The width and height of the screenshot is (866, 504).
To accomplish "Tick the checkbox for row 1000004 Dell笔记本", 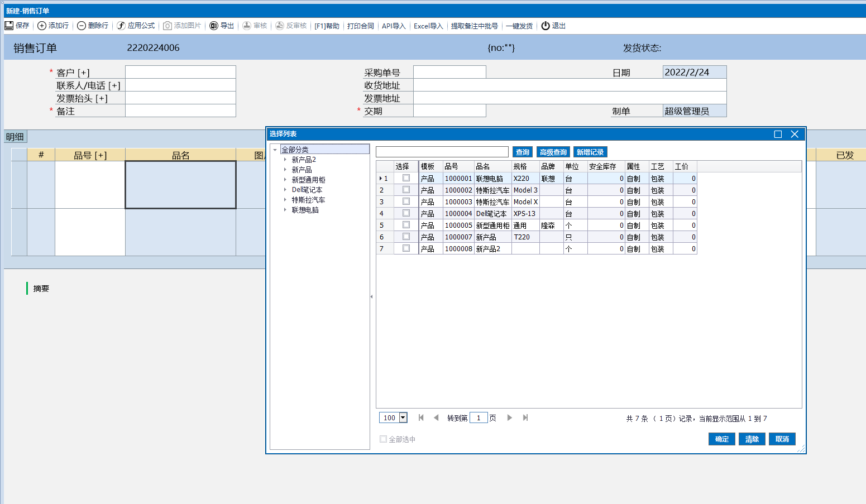I will click(x=406, y=213).
